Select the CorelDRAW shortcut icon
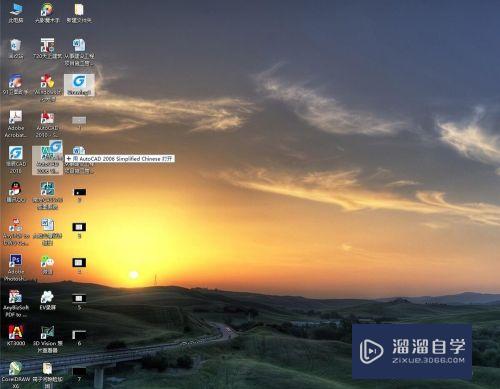The height and width of the screenshot is (389, 500). pos(15,374)
